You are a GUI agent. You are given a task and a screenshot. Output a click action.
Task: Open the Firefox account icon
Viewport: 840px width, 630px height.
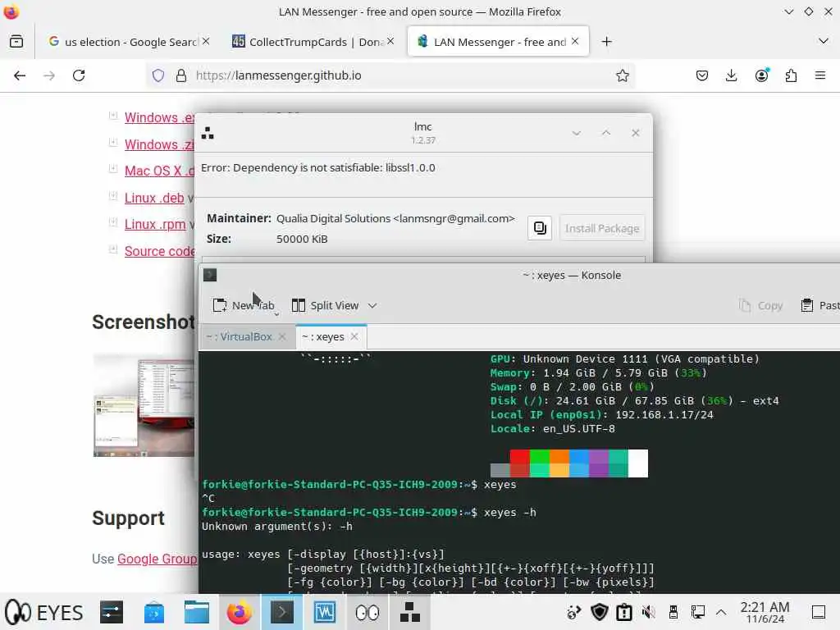point(761,75)
